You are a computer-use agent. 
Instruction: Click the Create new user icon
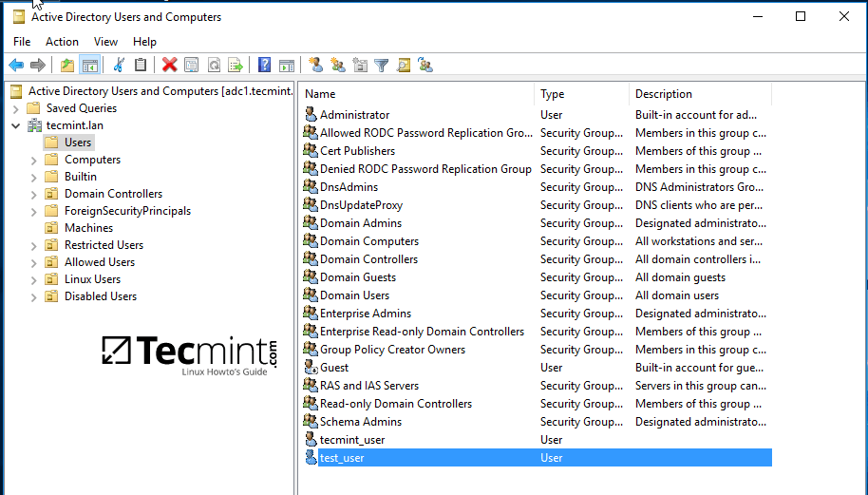315,66
